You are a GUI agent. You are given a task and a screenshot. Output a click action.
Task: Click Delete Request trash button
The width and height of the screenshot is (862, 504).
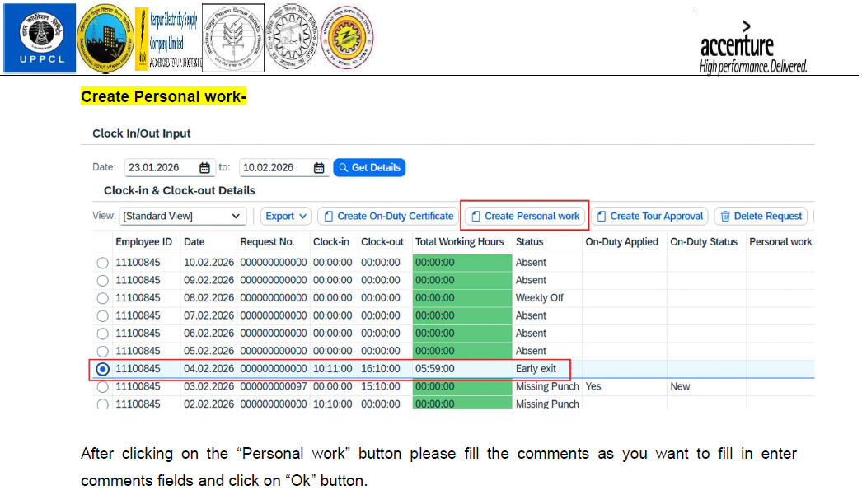pos(761,217)
